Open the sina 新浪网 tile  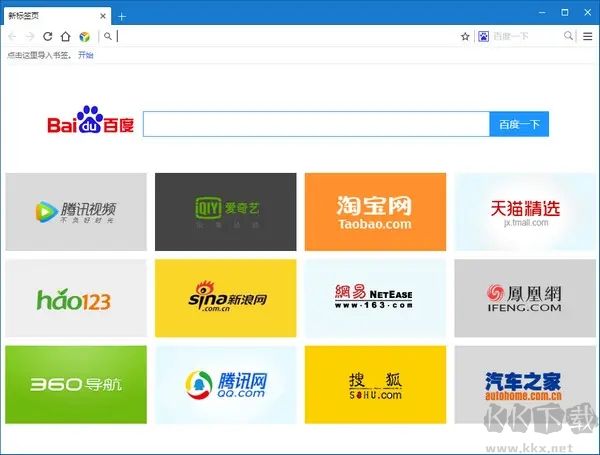226,298
